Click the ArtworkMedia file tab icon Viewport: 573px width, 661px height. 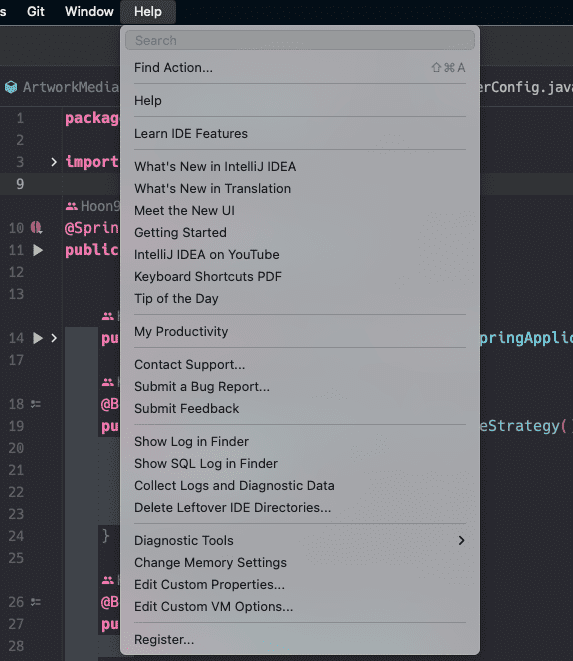tap(11, 87)
